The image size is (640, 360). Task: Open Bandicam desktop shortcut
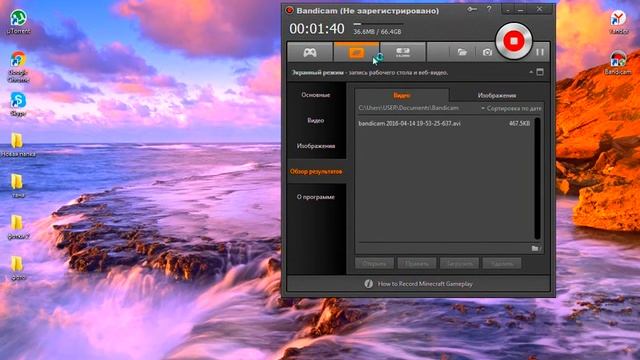(618, 63)
